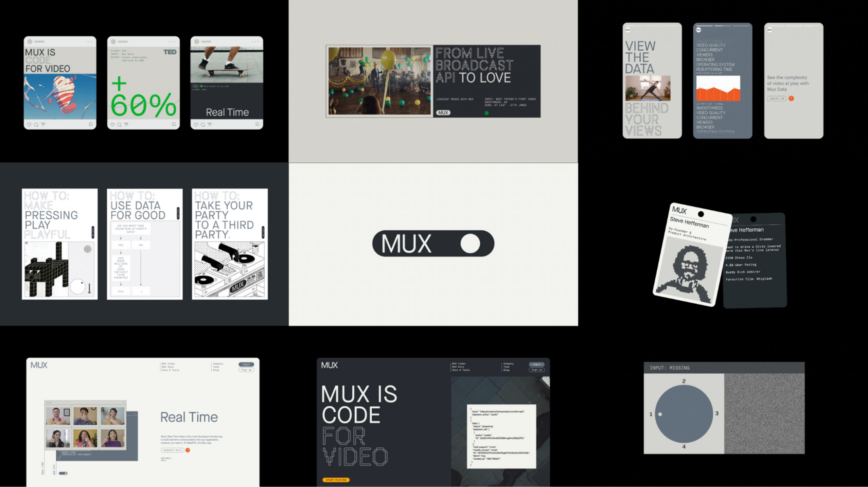Click the orange arrow icon next to REQUEST BETA
The width and height of the screenshot is (868, 487).
188,450
